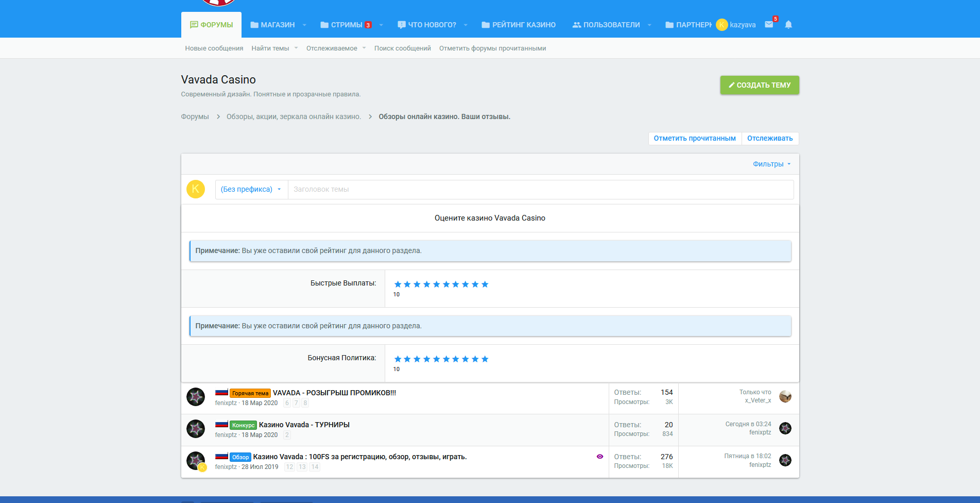Go to Обзоры, акции, зеркала breadcrumb

(x=294, y=116)
